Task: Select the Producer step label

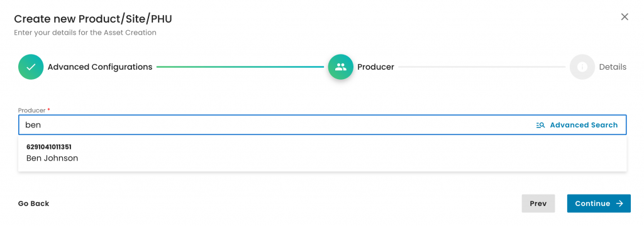Action: 376,67
